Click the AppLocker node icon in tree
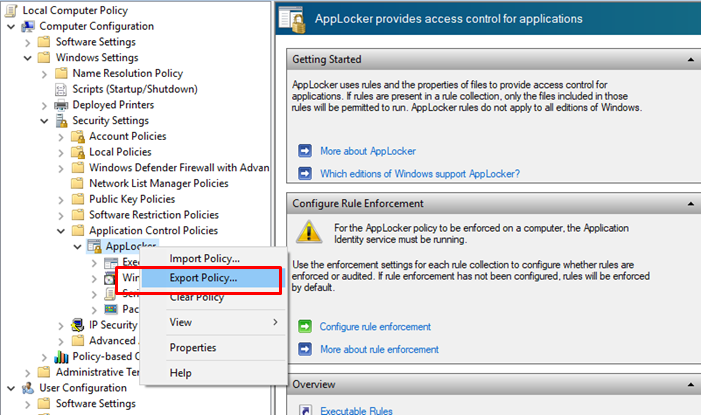Viewport: 701px width, 415px height. pos(94,246)
